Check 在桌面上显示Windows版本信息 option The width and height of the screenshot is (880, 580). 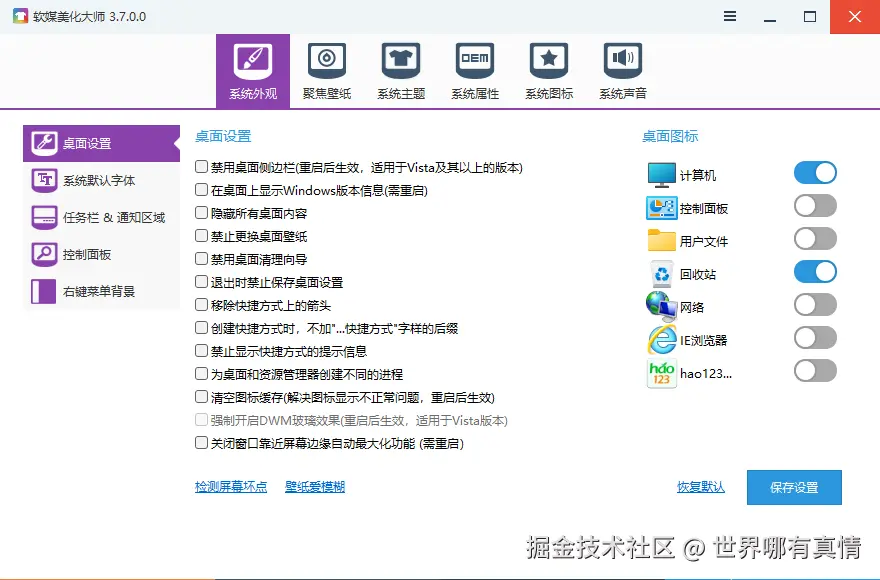201,190
